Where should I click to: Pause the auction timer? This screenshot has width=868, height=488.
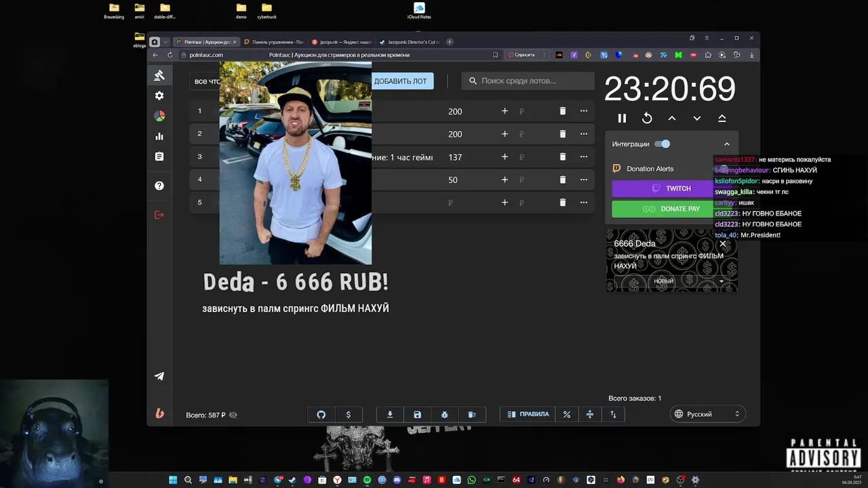tap(622, 118)
